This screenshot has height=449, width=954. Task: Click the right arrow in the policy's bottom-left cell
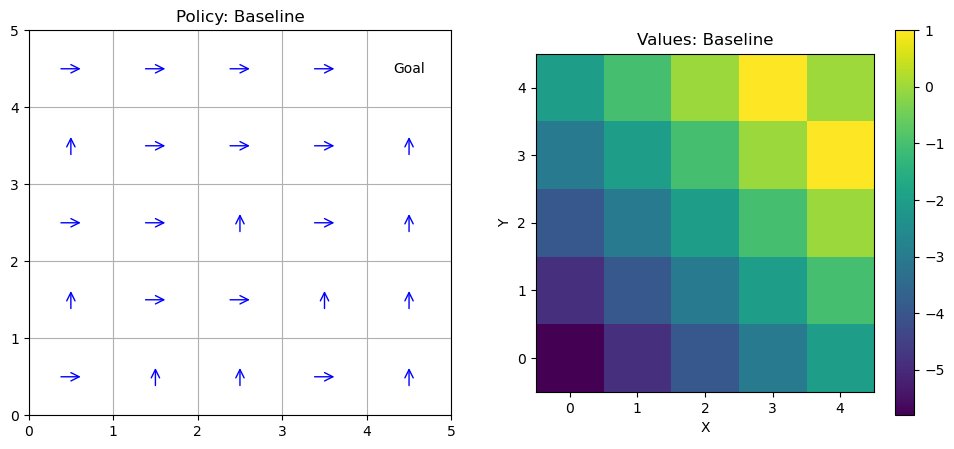(x=70, y=377)
